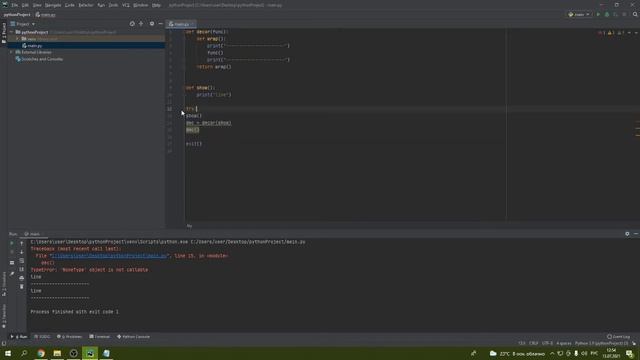
Task: Expand the venv folder node
Action: (x=18, y=39)
